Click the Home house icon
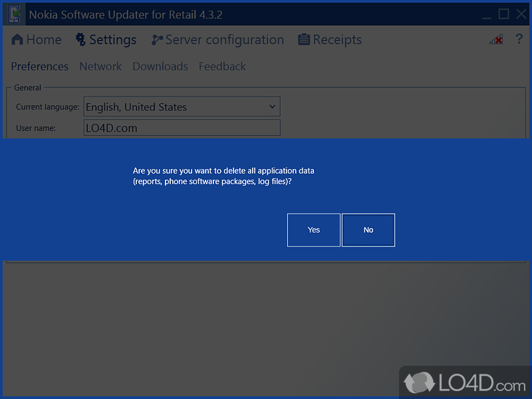Screen dimensions: 532x399 click(17, 39)
